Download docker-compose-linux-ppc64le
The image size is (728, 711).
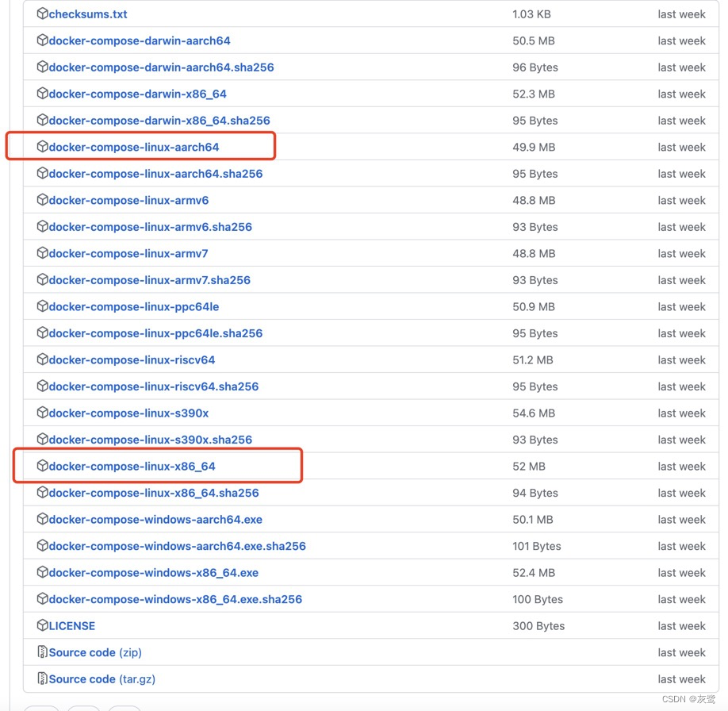[x=134, y=307]
